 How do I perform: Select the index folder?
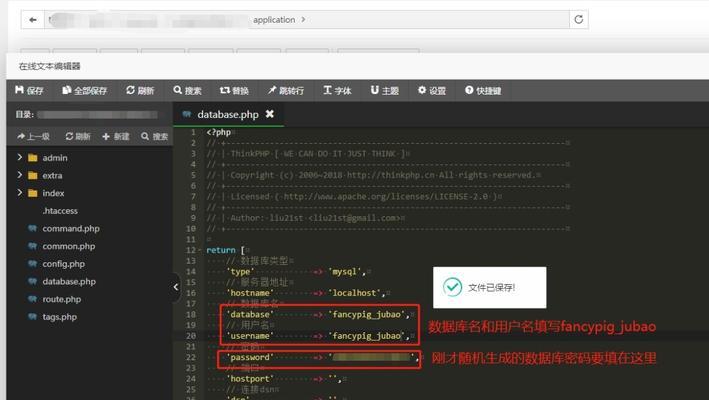(53, 193)
